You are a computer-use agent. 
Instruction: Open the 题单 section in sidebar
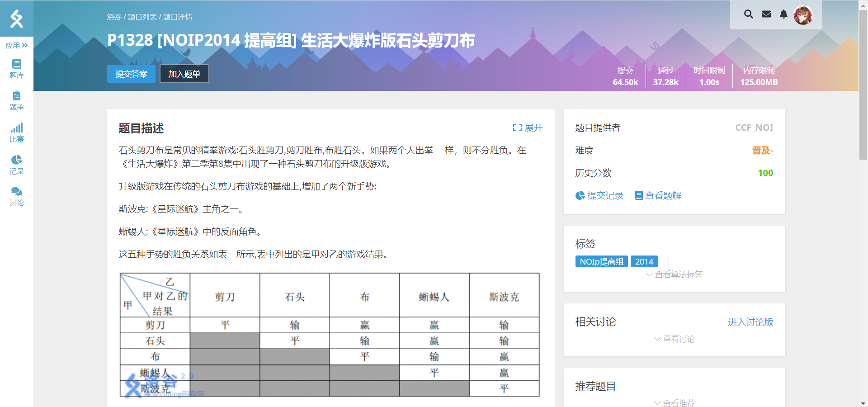[17, 100]
